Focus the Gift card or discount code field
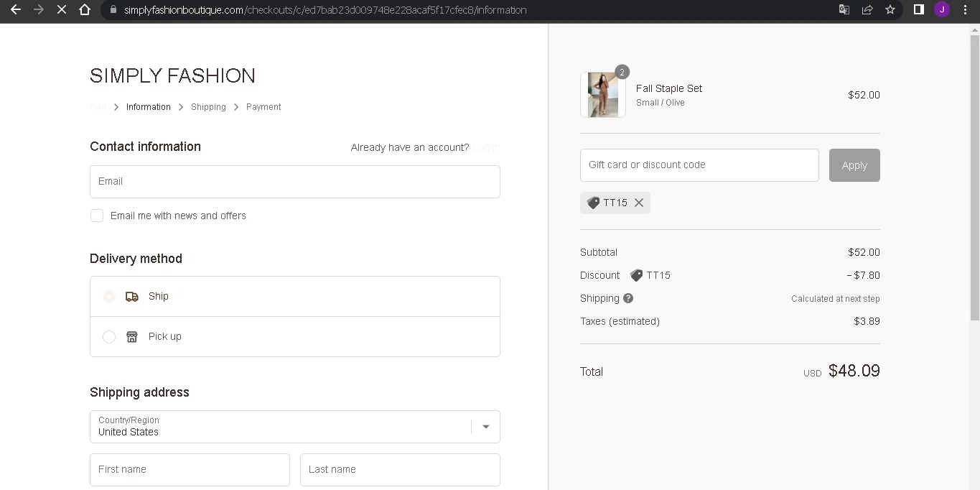This screenshot has width=980, height=490. pos(699,165)
